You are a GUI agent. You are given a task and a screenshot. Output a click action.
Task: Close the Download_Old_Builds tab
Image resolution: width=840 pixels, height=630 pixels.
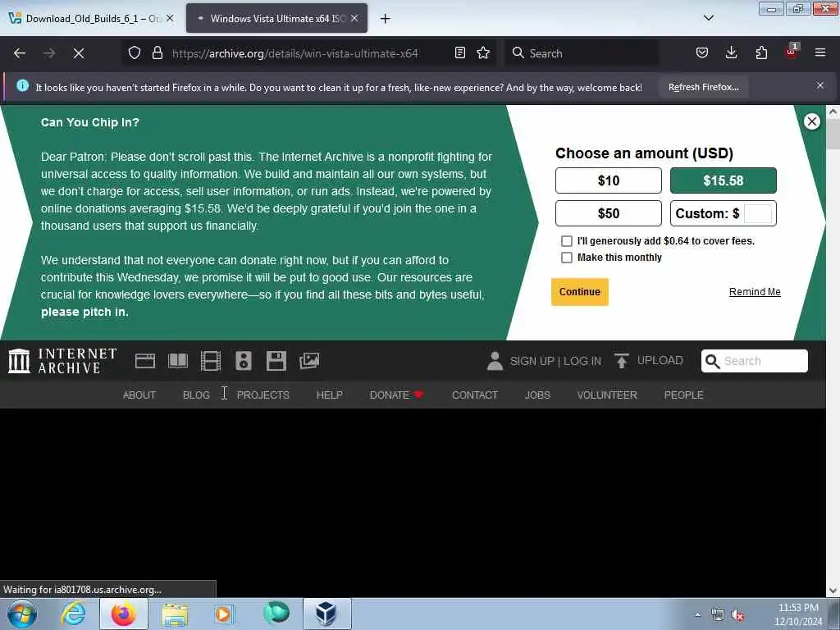coord(170,18)
